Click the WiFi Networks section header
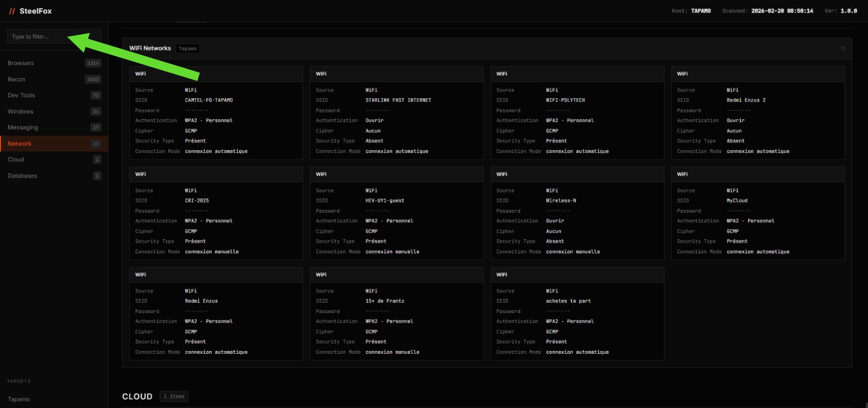 coord(150,48)
